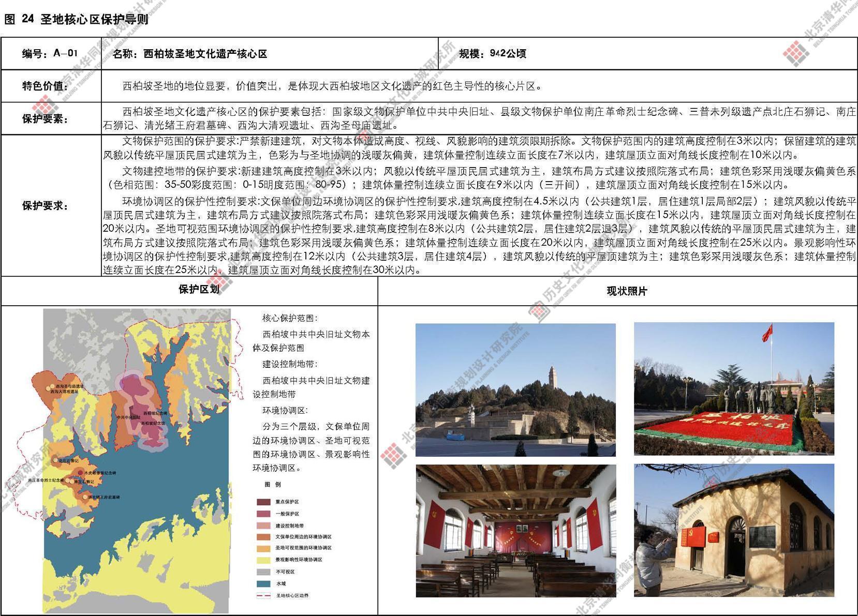This screenshot has width=858, height=616.
Task: Click the 重点保护区 legend color swatch
Action: pyautogui.click(x=263, y=502)
